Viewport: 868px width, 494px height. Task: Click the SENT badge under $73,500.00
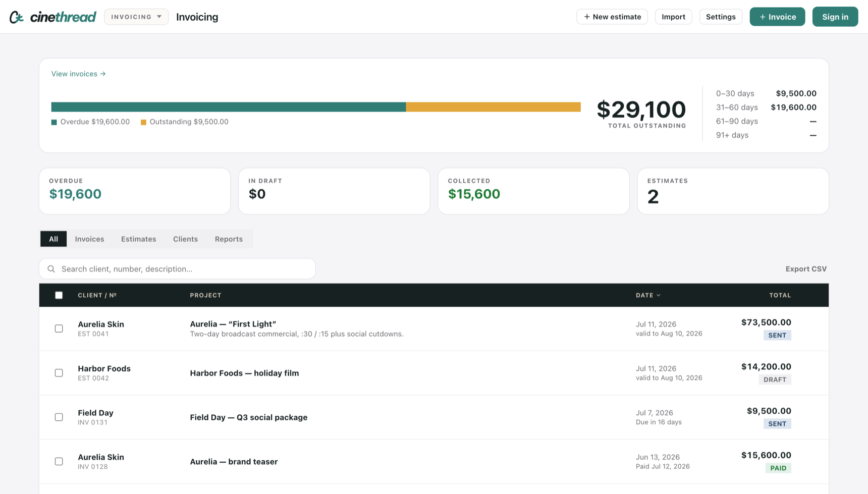tap(777, 336)
